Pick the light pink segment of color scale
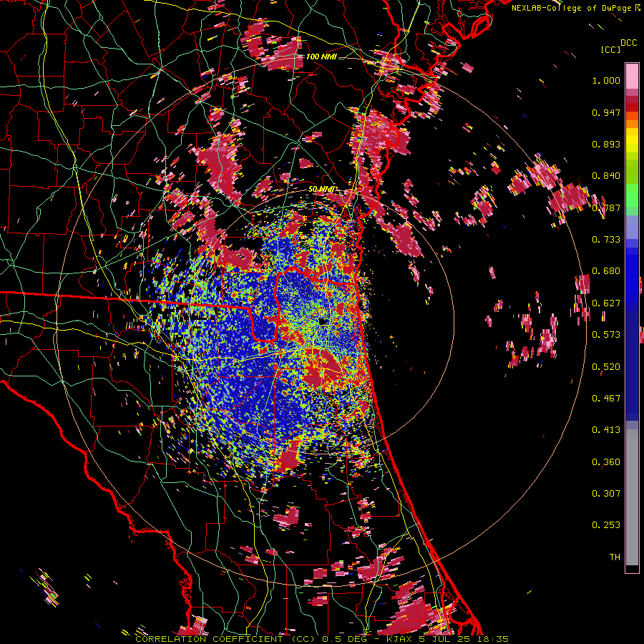 coord(632,76)
